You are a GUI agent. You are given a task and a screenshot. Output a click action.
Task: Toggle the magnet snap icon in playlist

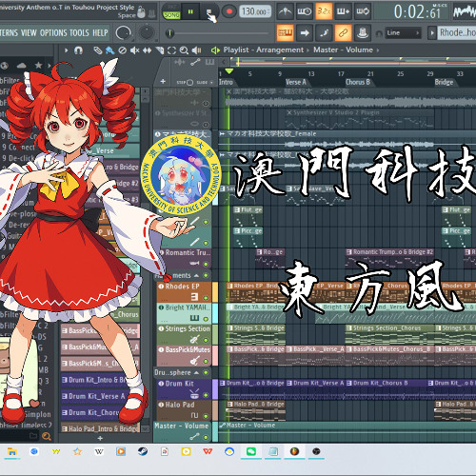tap(78, 50)
